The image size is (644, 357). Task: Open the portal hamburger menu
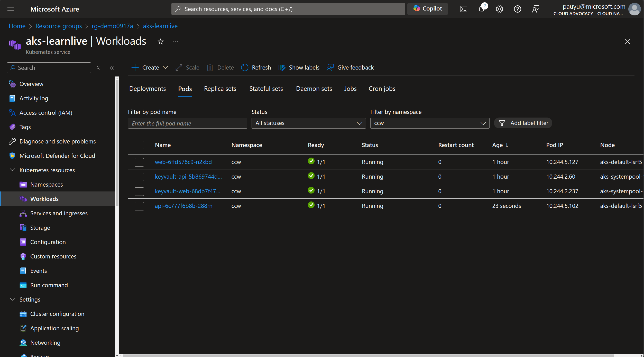[x=11, y=9]
